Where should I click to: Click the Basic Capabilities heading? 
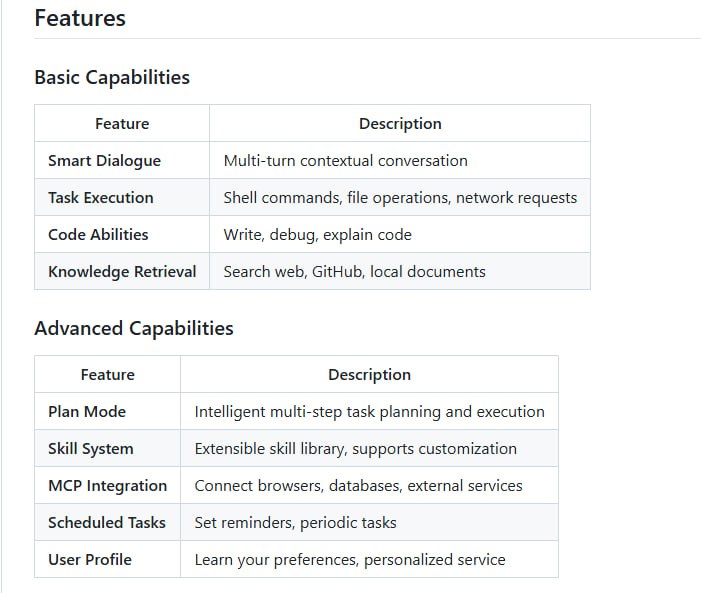click(x=112, y=77)
